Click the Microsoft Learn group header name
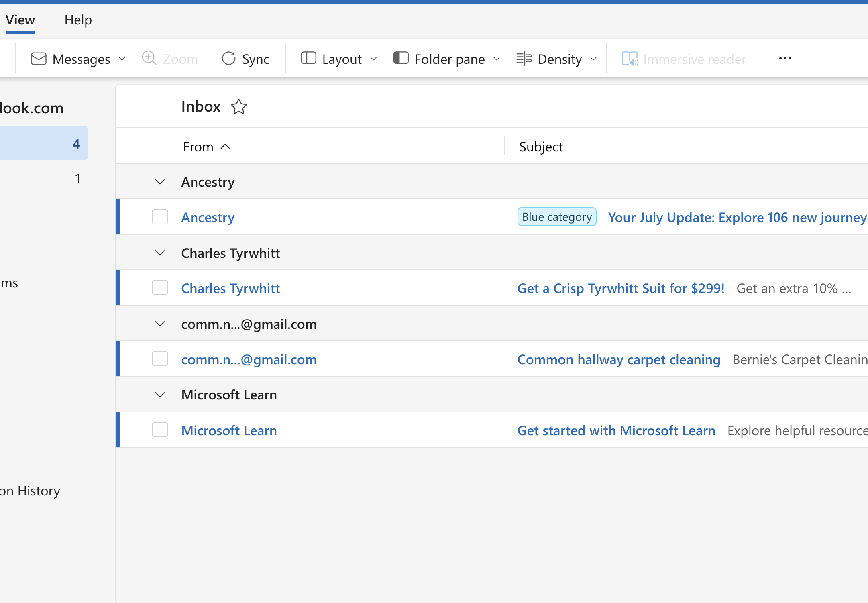The height and width of the screenshot is (603, 868). tap(229, 395)
